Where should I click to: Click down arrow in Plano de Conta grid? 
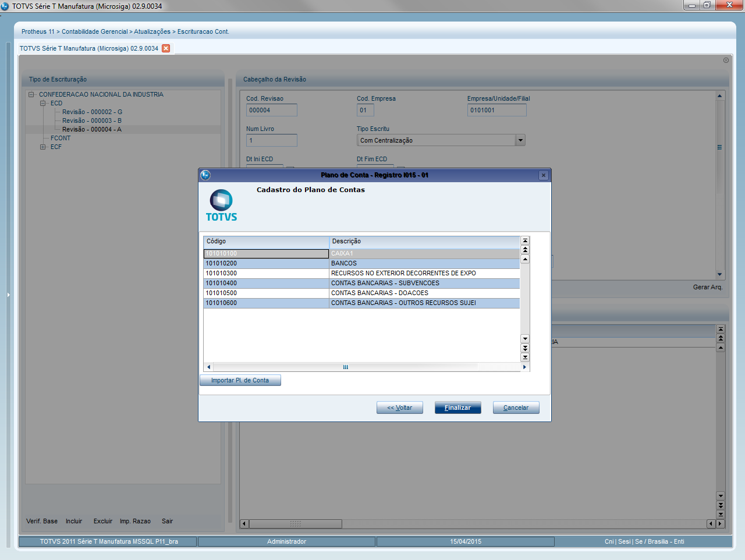[x=525, y=339]
